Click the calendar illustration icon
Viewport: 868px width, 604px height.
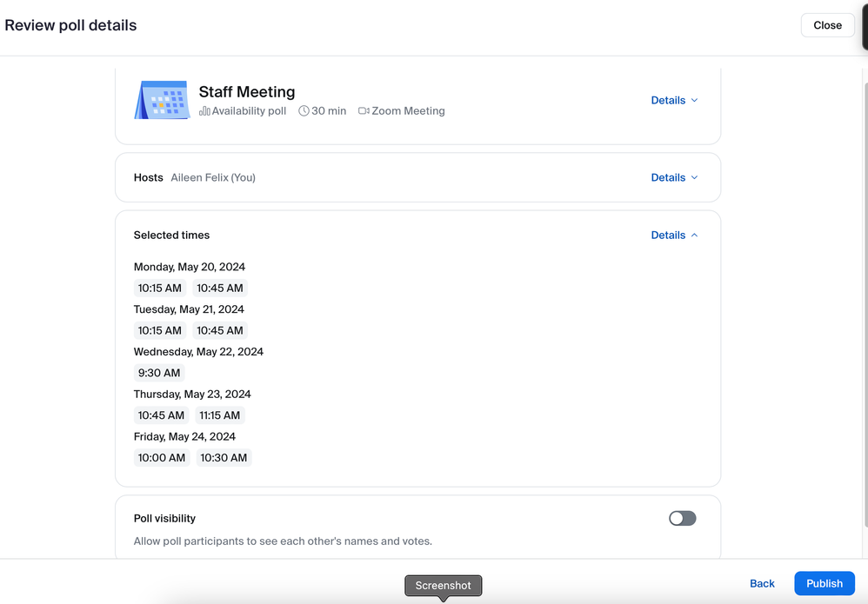(x=163, y=100)
